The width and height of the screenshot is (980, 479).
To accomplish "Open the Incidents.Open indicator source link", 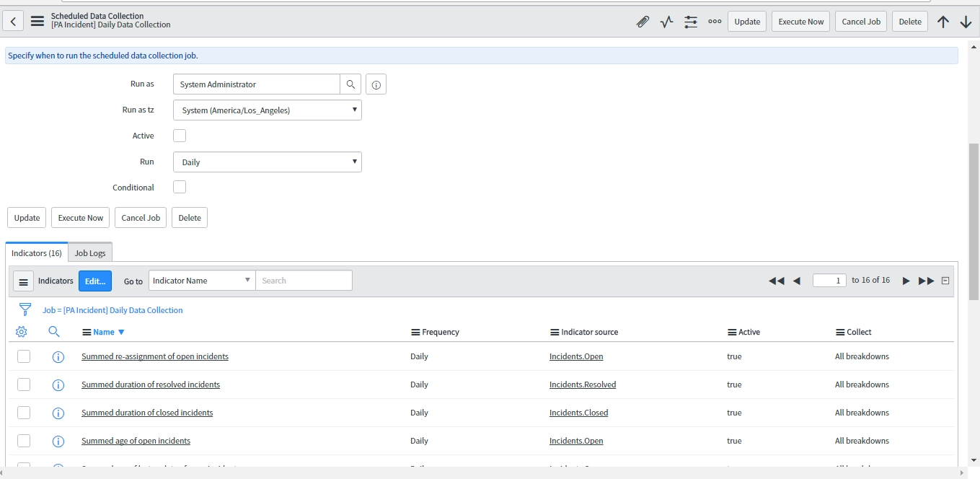I will pyautogui.click(x=575, y=356).
